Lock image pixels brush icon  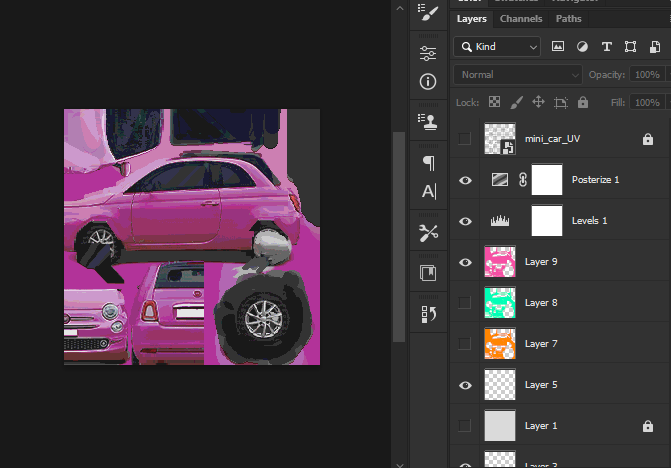coord(517,102)
